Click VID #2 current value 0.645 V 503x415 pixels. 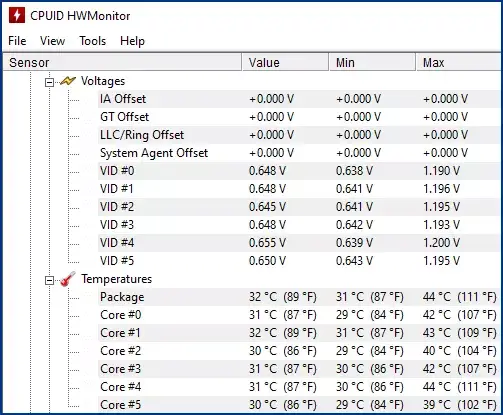pyautogui.click(x=267, y=207)
